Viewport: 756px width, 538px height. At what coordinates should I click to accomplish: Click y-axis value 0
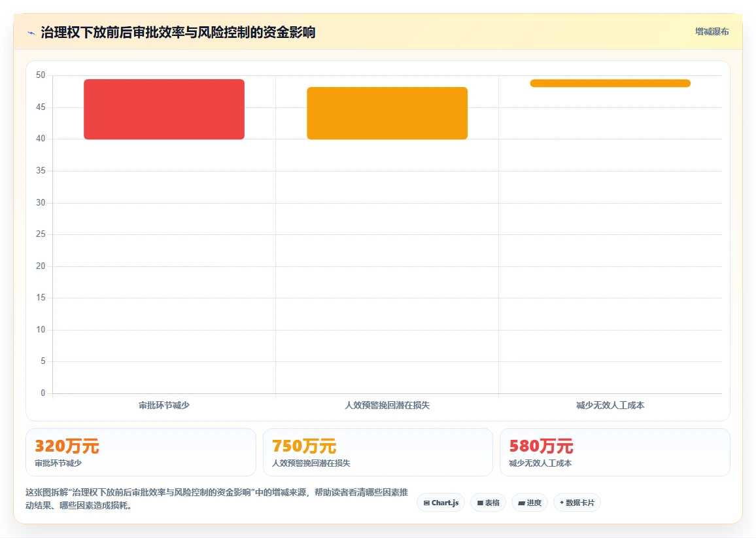coord(43,393)
